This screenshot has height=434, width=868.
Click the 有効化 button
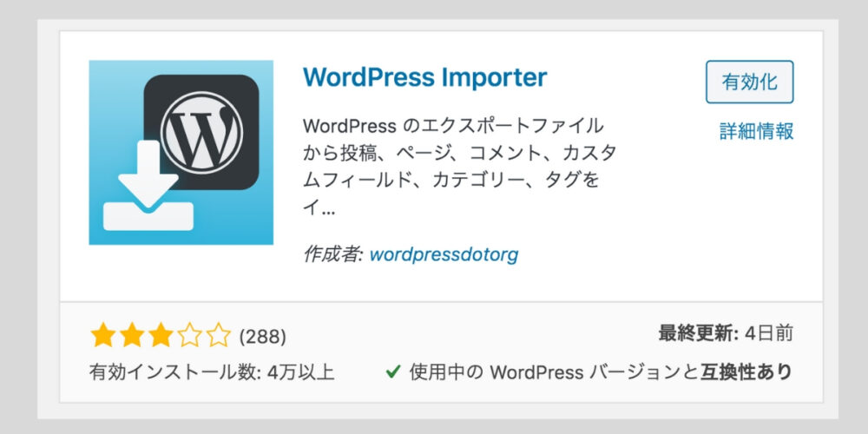pos(750,82)
